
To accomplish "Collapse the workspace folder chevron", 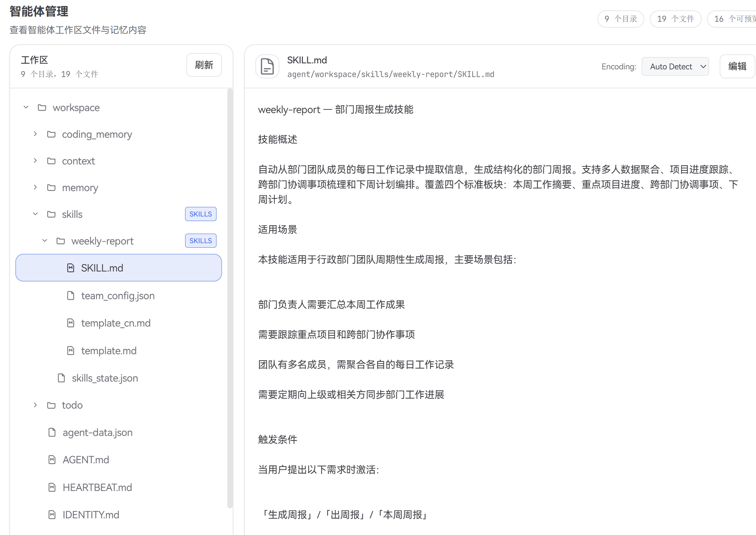I will [26, 107].
